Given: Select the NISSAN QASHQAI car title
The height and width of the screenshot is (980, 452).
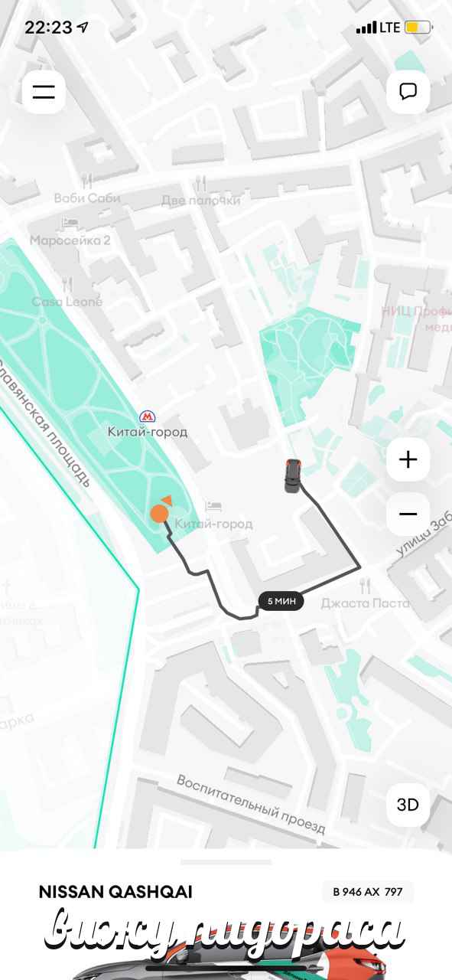Looking at the screenshot, I should click(x=115, y=892).
